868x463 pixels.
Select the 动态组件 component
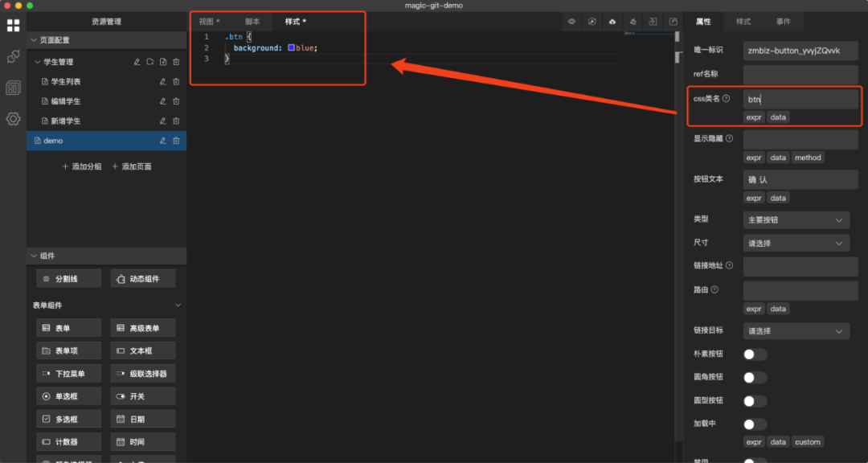click(143, 279)
